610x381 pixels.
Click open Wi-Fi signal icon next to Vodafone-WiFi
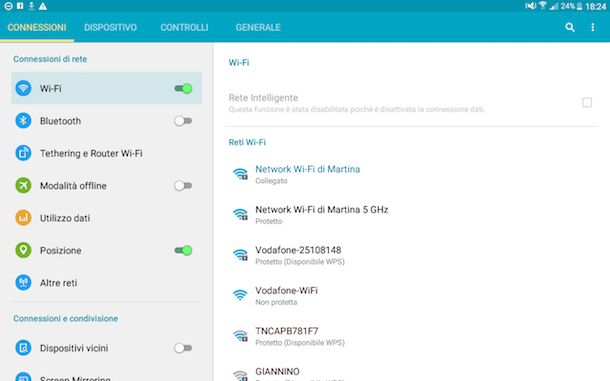(240, 295)
